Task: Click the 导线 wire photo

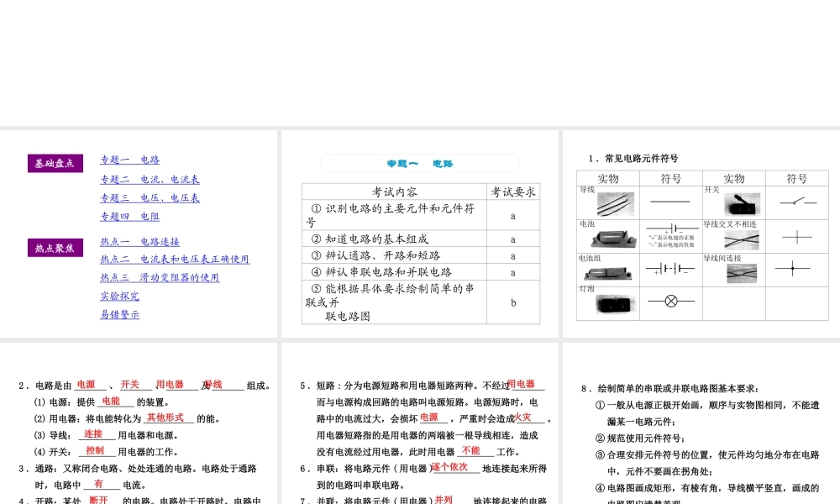Action: [x=616, y=204]
